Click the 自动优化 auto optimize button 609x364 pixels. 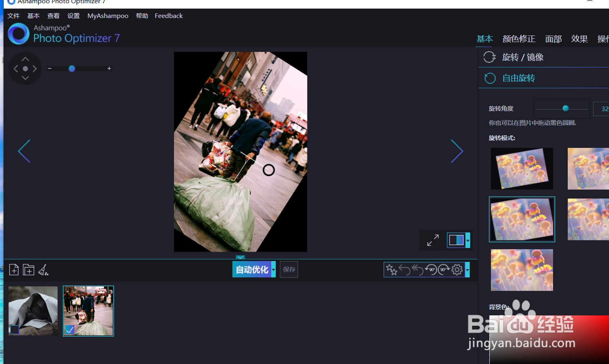pos(252,270)
